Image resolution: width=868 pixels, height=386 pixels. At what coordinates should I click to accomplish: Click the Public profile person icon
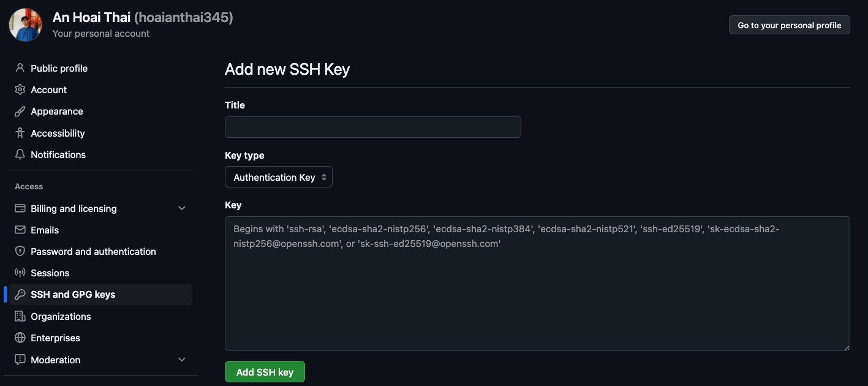(20, 68)
